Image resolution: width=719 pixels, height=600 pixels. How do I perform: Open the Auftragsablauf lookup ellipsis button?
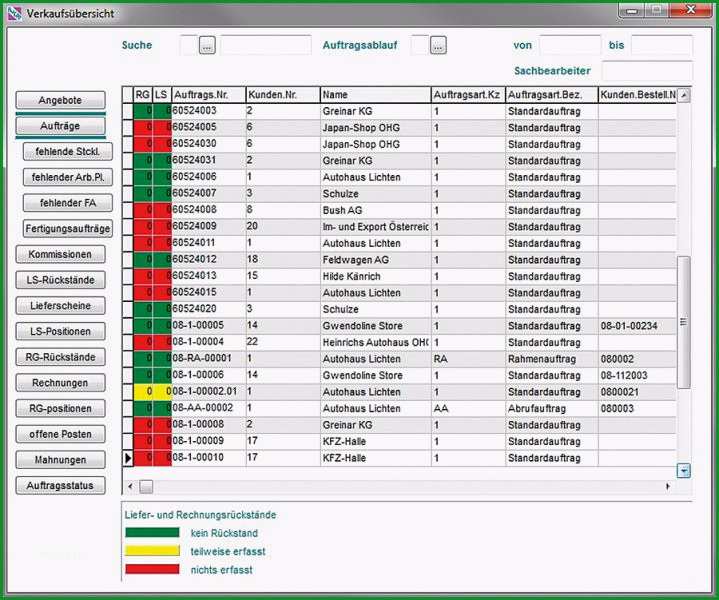coord(438,45)
